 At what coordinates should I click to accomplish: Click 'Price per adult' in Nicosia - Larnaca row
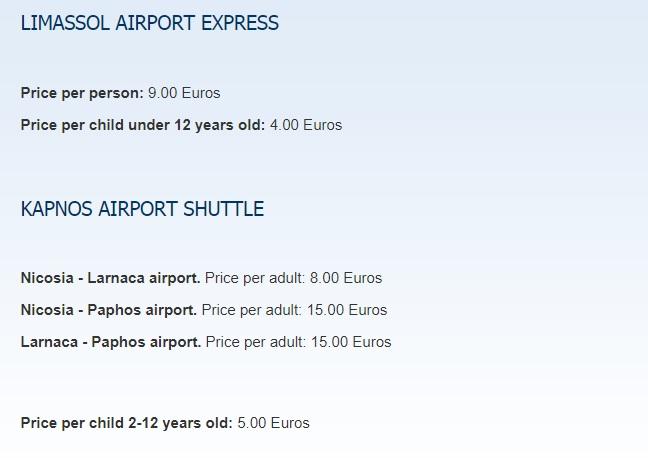click(255, 278)
